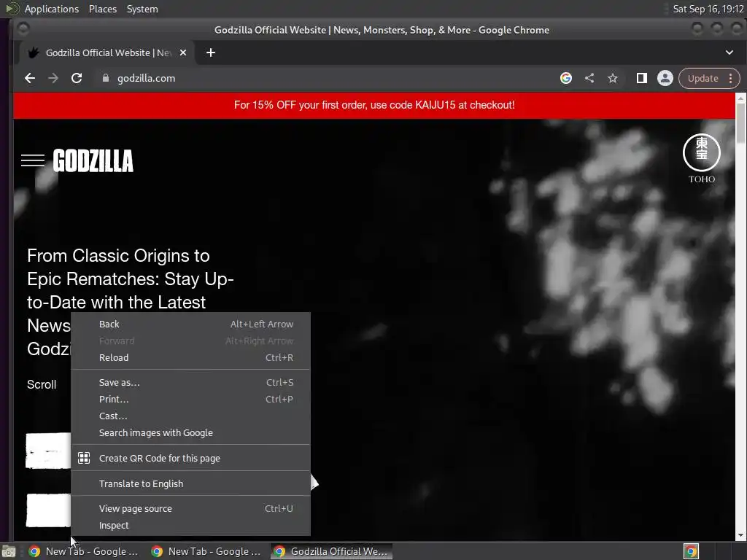Choose Back from the context menu
The height and width of the screenshot is (560, 747).
[x=190, y=324]
